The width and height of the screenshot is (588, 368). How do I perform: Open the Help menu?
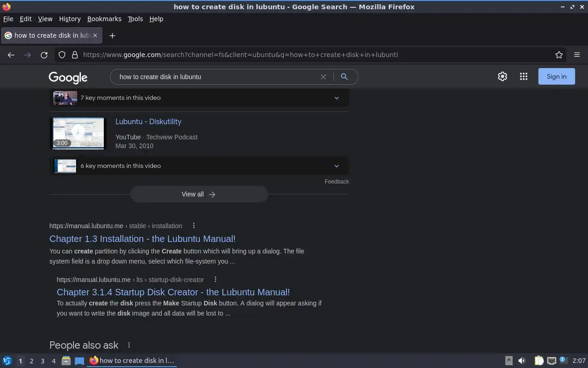tap(156, 19)
